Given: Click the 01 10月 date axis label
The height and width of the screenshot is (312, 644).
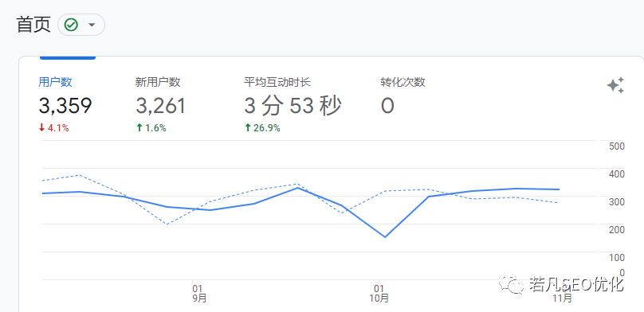Looking at the screenshot, I should (x=379, y=293).
